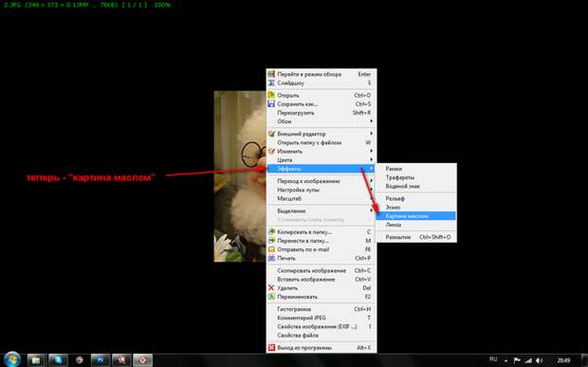
Task: Click the green Переименовать icon
Action: point(271,297)
